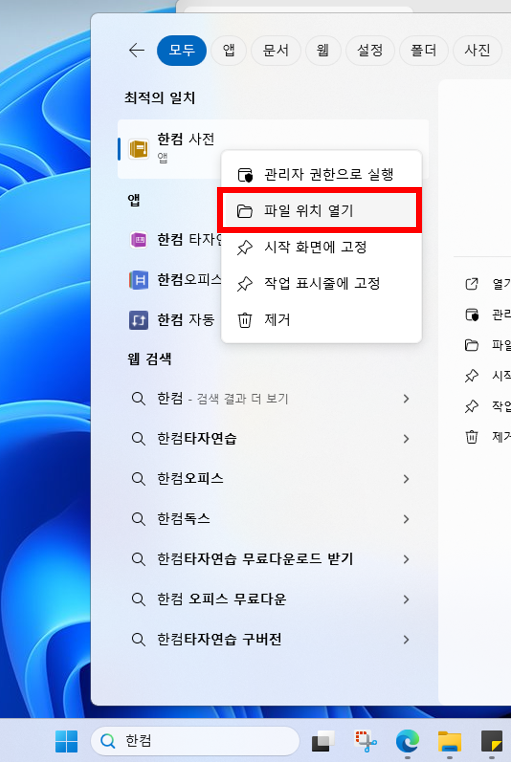This screenshot has height=762, width=511.
Task: Expand chevron beside 한컴타자연습 구버전
Action: (406, 639)
